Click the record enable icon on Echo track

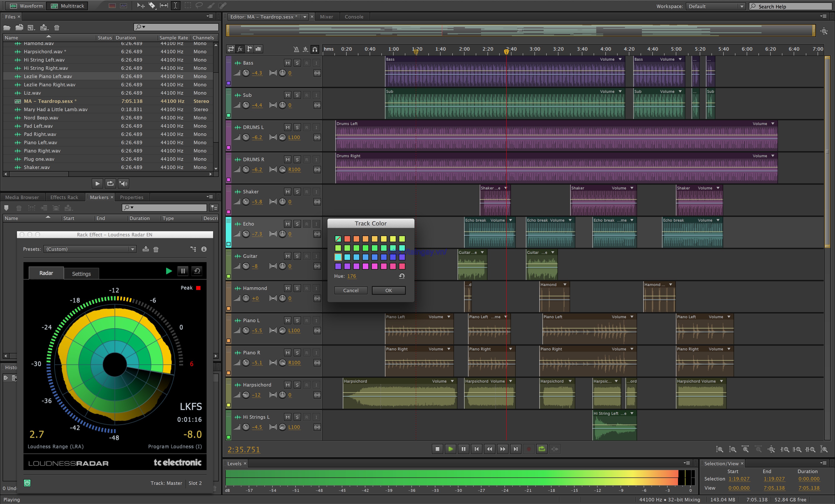[305, 224]
